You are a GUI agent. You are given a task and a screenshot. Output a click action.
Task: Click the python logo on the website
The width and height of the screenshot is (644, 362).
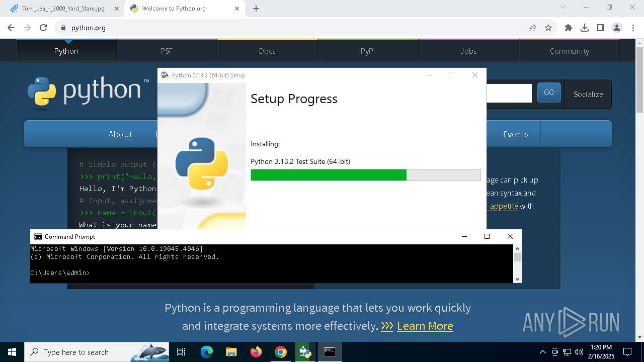pos(89,93)
